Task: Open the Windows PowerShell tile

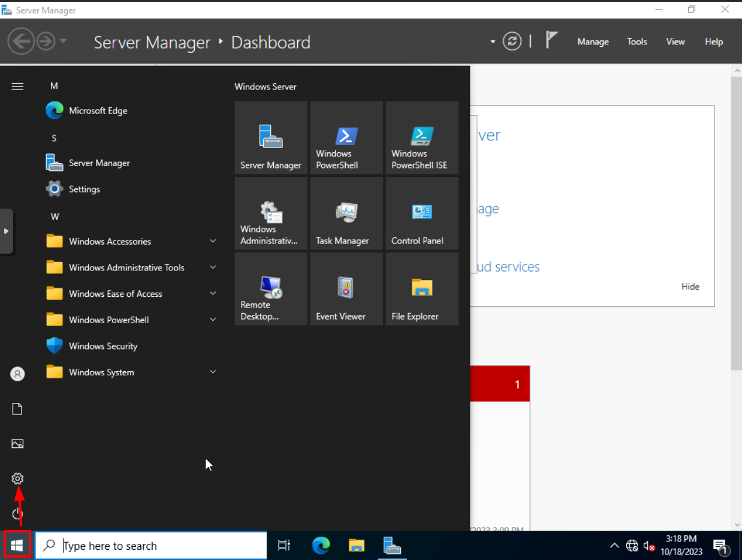Action: (x=346, y=138)
